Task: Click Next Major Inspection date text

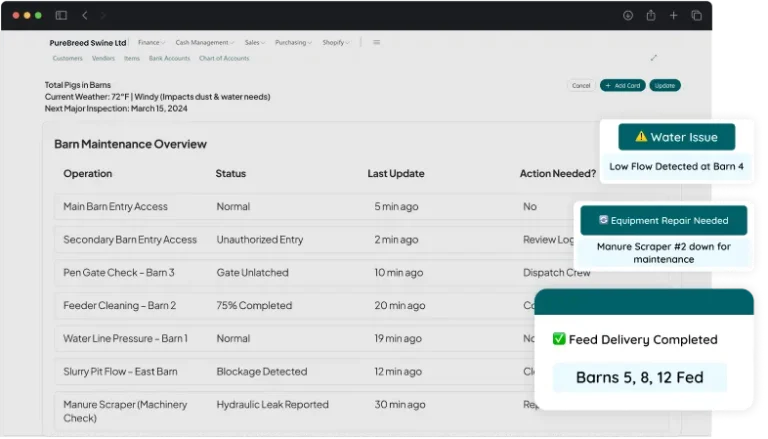Action: click(116, 108)
